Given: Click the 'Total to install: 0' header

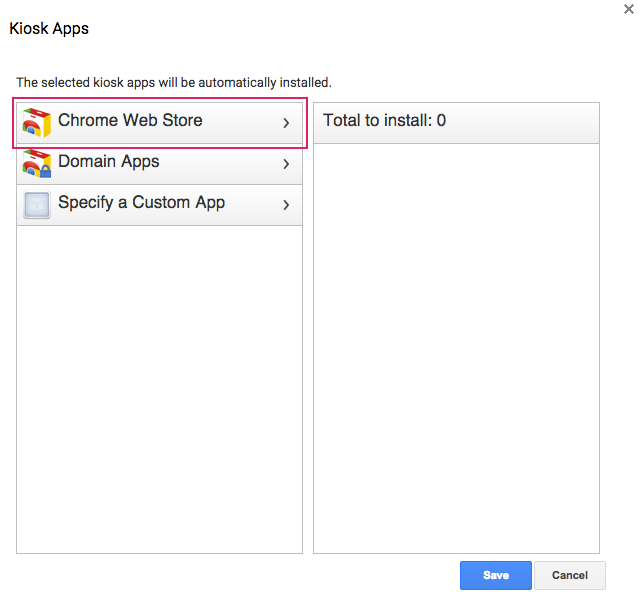Looking at the screenshot, I should [456, 122].
